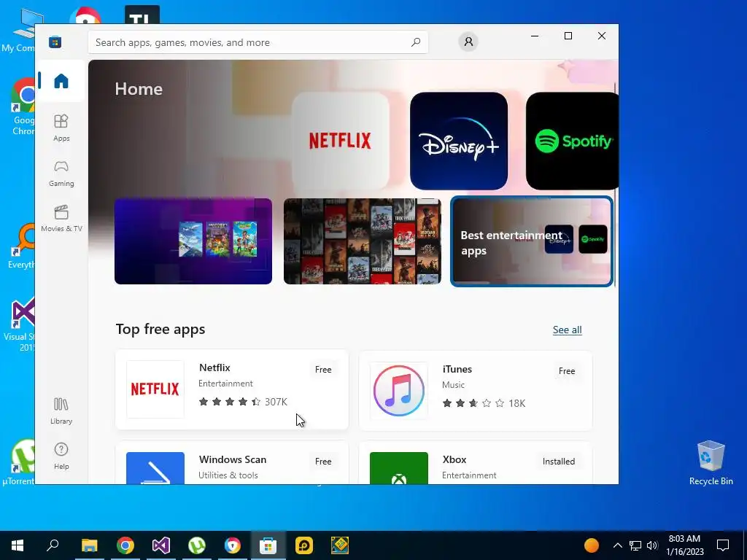Open the Netflix hero tile
Viewport: 747px width, 560px height.
pyautogui.click(x=340, y=141)
